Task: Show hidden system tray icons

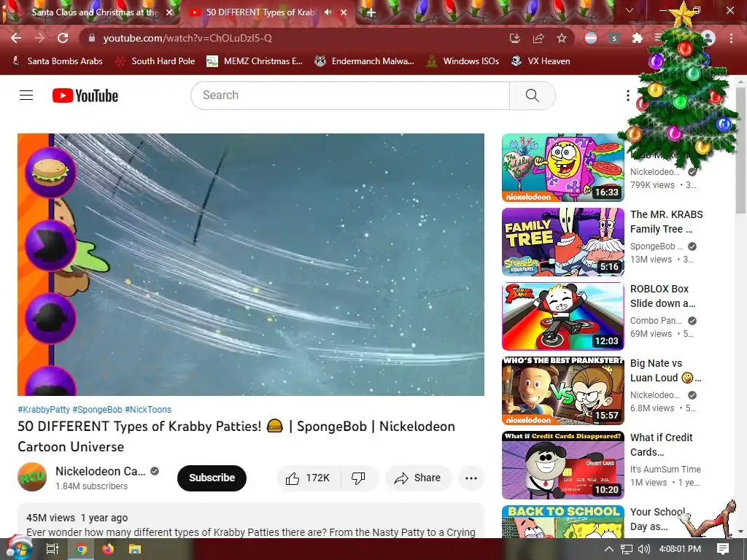Action: click(x=609, y=549)
